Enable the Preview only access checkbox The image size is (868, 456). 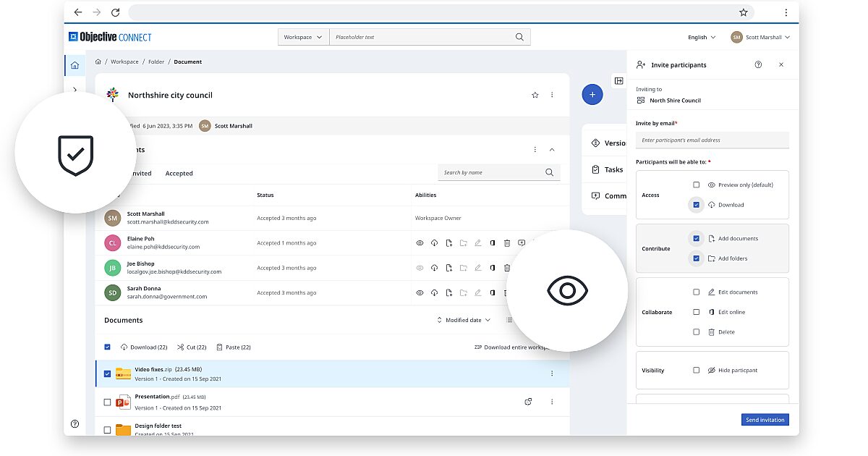pyautogui.click(x=696, y=184)
